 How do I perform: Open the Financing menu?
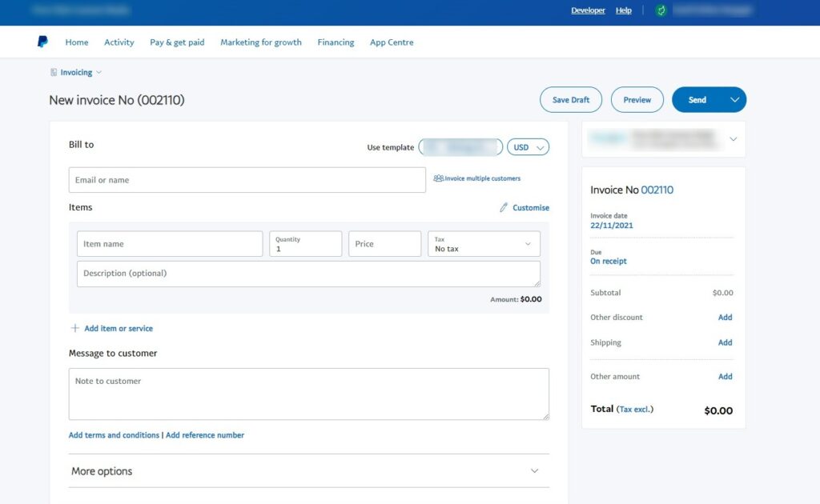[336, 42]
